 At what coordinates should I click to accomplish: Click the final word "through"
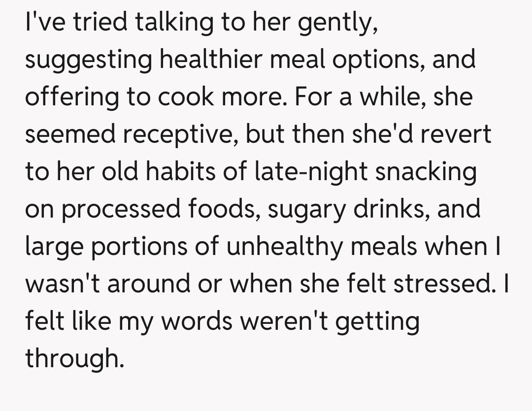click(x=72, y=358)
